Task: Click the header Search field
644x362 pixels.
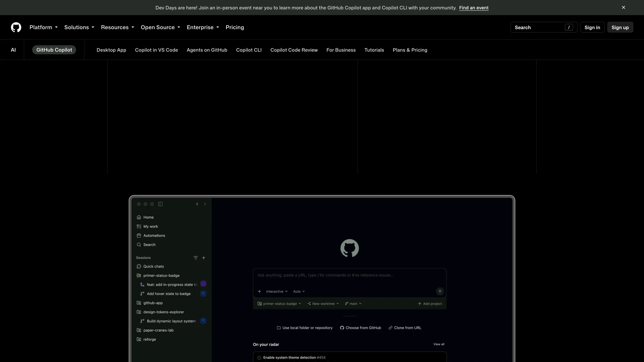Action: pos(544,27)
